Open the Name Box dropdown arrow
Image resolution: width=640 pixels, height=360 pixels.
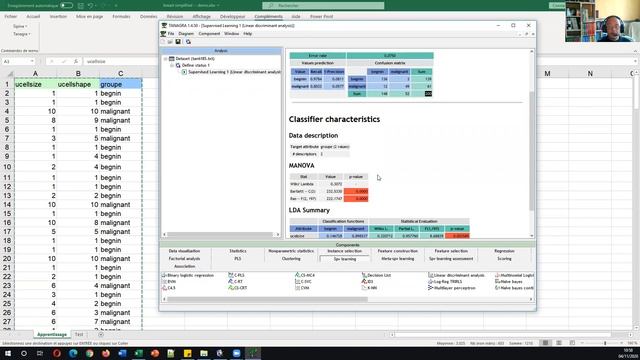(x=31, y=61)
